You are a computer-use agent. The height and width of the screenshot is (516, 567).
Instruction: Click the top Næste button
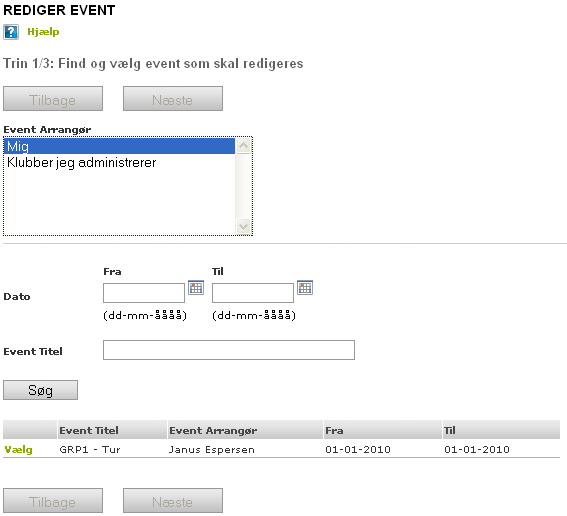pyautogui.click(x=173, y=99)
